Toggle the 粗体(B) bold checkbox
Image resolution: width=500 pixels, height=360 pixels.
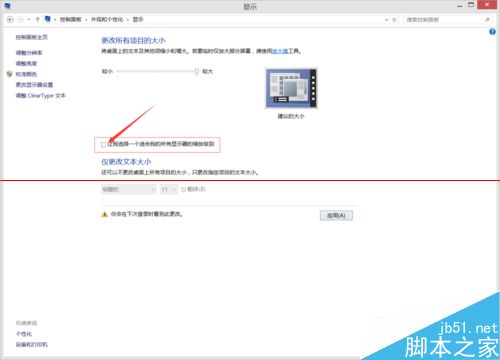183,190
